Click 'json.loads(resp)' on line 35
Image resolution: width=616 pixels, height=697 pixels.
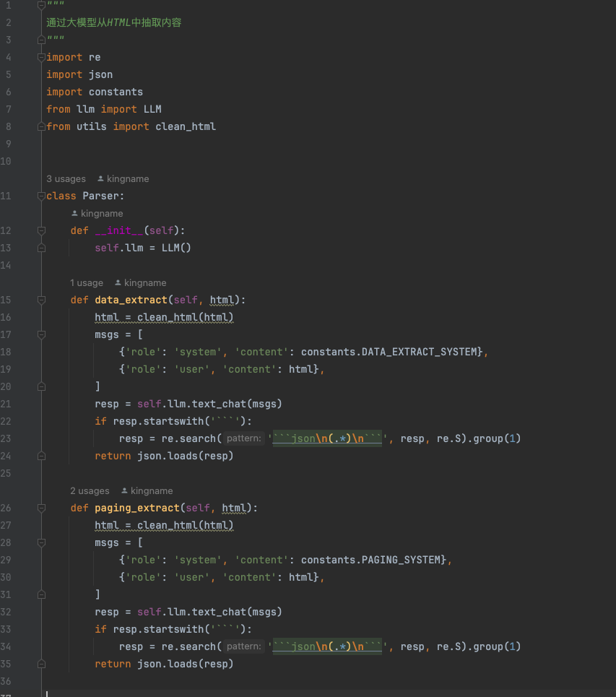(186, 664)
